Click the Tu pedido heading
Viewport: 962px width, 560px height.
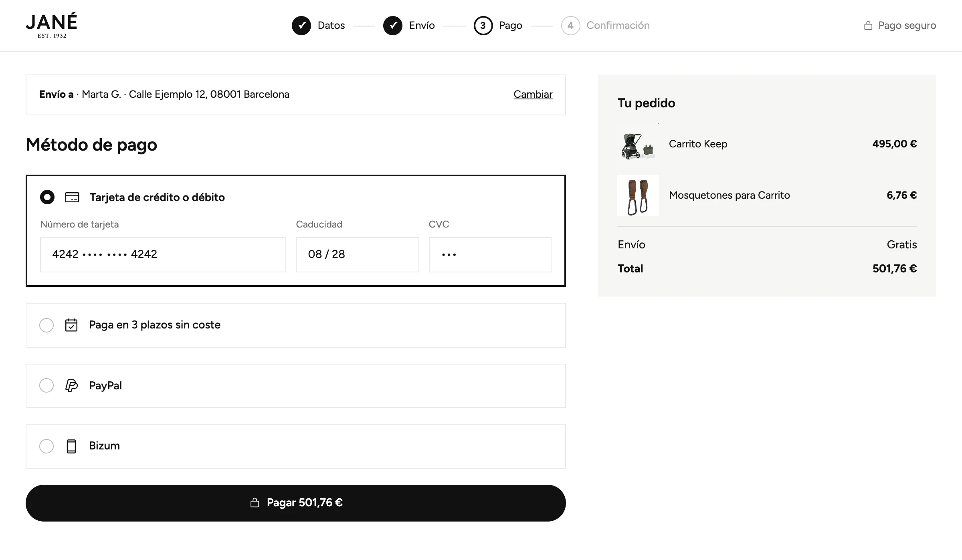point(646,103)
